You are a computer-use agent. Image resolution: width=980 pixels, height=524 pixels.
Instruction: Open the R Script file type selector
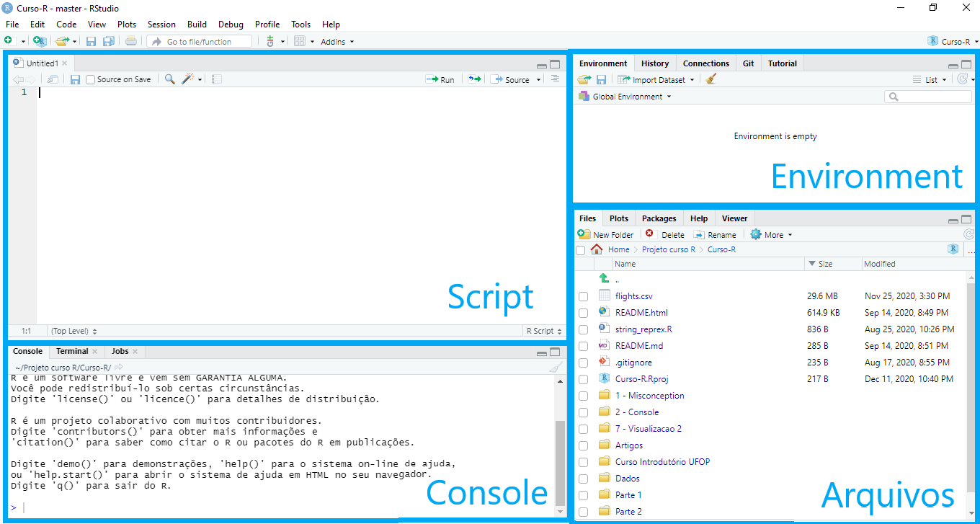[544, 331]
